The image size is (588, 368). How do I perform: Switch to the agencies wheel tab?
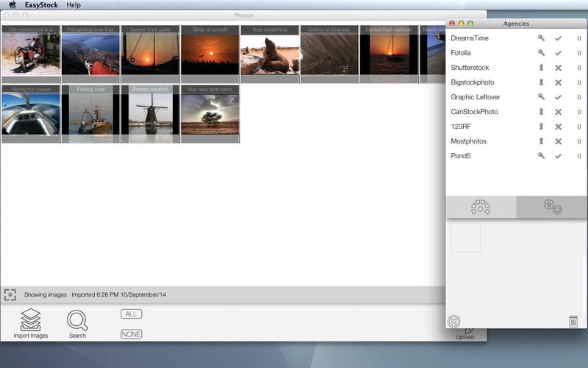pyautogui.click(x=480, y=208)
